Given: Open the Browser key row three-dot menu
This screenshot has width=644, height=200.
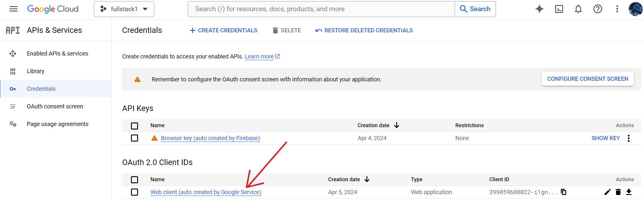Looking at the screenshot, I should tap(629, 138).
